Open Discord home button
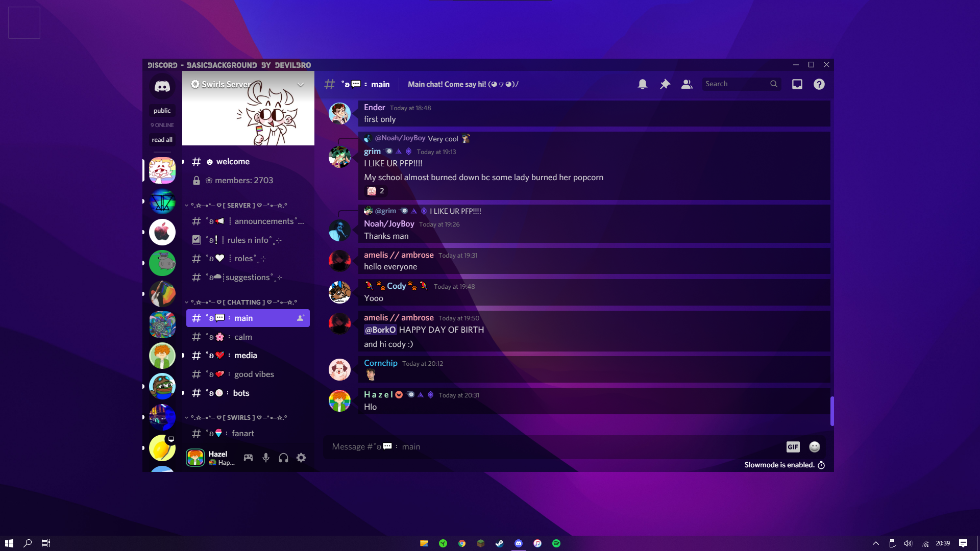This screenshot has height=551, width=980. click(x=162, y=86)
